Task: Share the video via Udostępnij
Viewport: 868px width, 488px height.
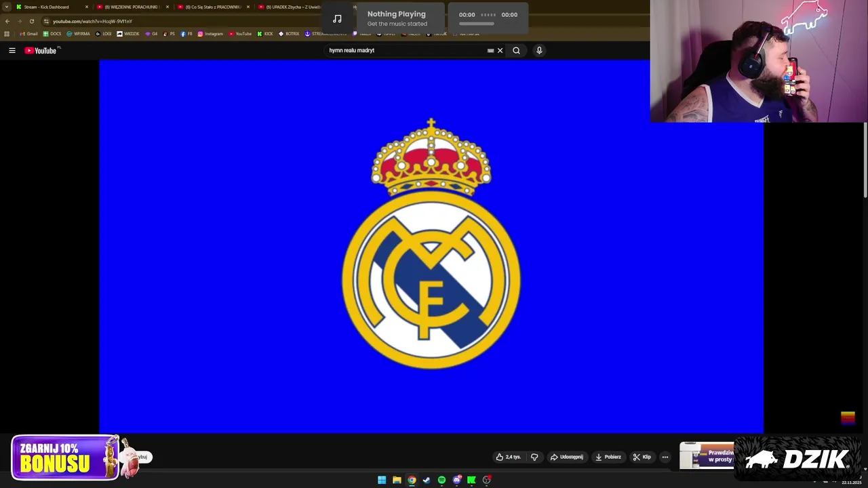Action: pos(567,457)
